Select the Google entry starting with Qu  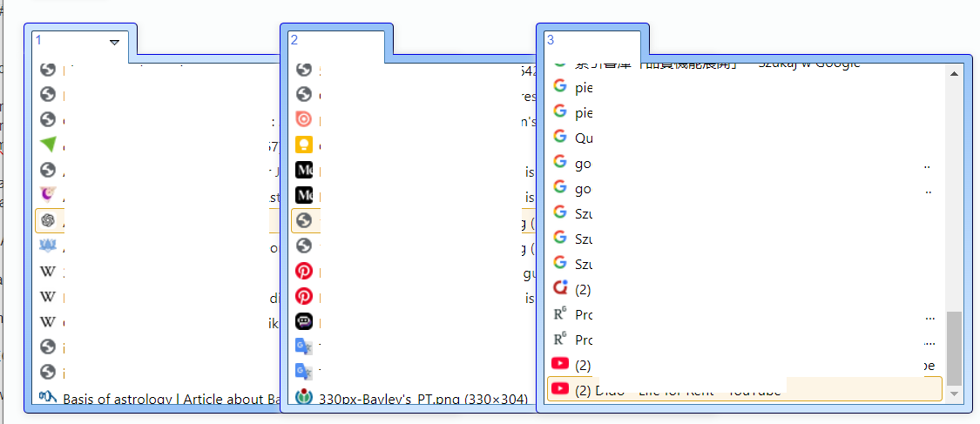click(x=745, y=137)
